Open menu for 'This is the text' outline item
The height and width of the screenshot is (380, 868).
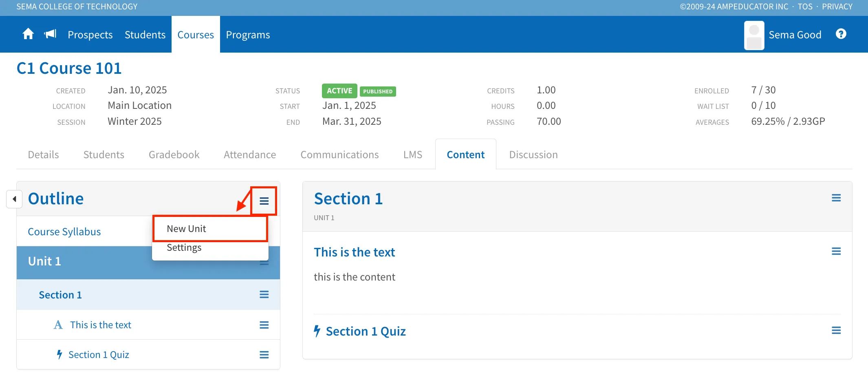click(264, 325)
